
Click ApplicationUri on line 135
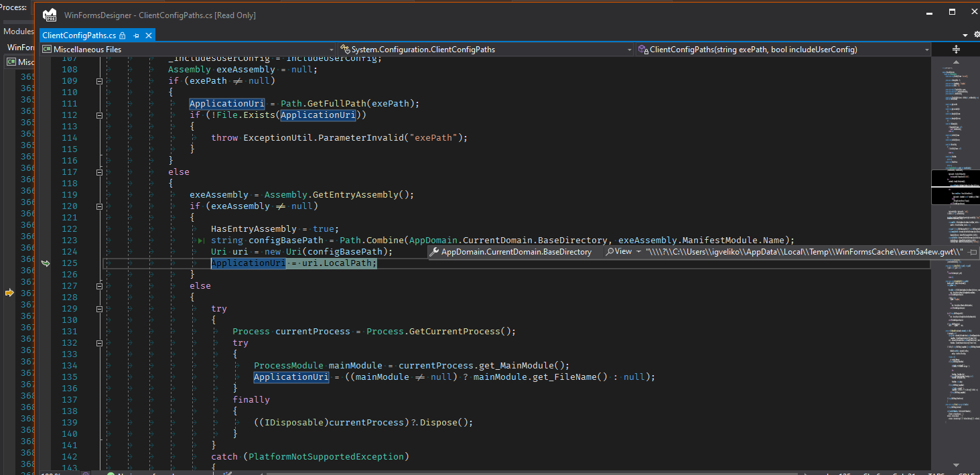(291, 377)
